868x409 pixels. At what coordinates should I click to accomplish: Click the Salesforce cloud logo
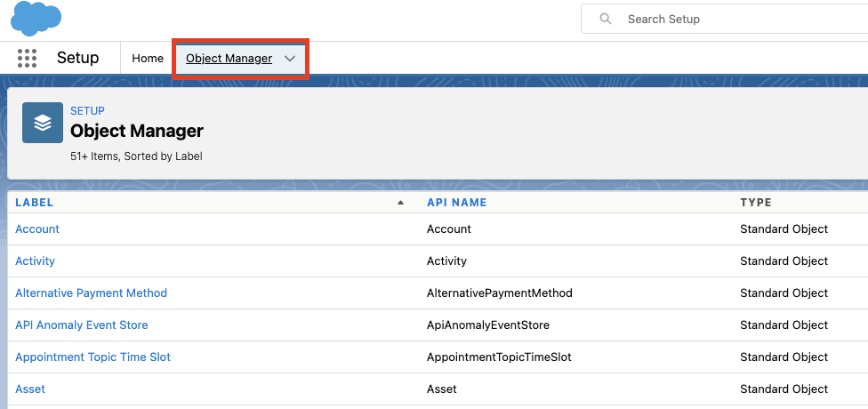click(36, 19)
